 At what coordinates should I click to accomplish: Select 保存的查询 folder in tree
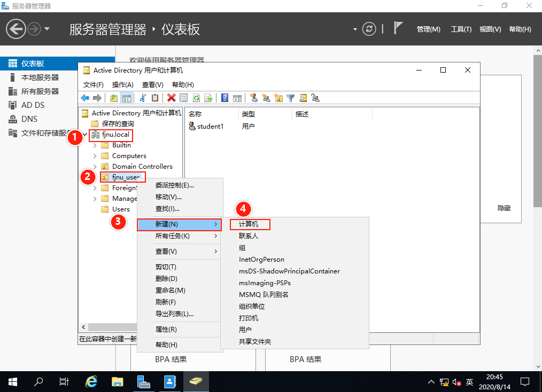(118, 124)
